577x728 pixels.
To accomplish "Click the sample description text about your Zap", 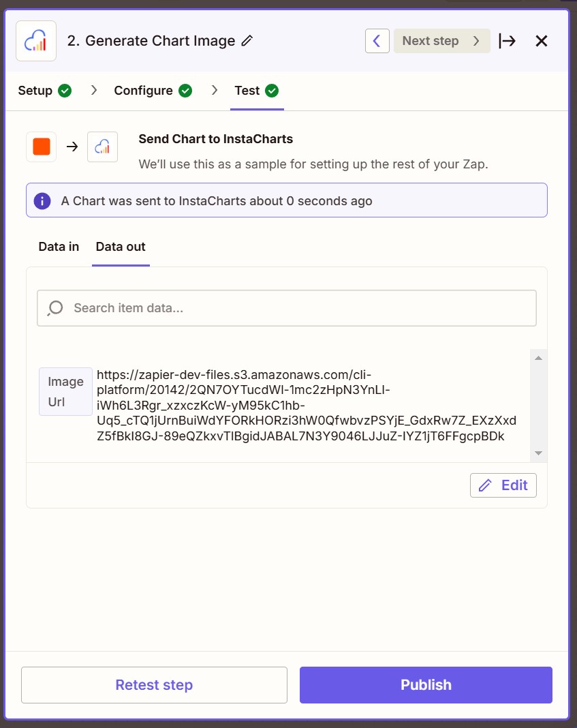I will coord(313,164).
